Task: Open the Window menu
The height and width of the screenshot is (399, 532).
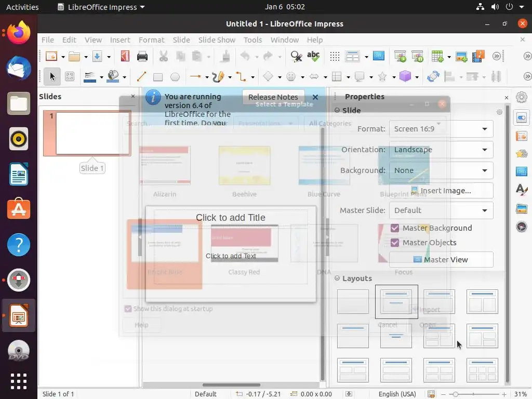Action: [285, 39]
